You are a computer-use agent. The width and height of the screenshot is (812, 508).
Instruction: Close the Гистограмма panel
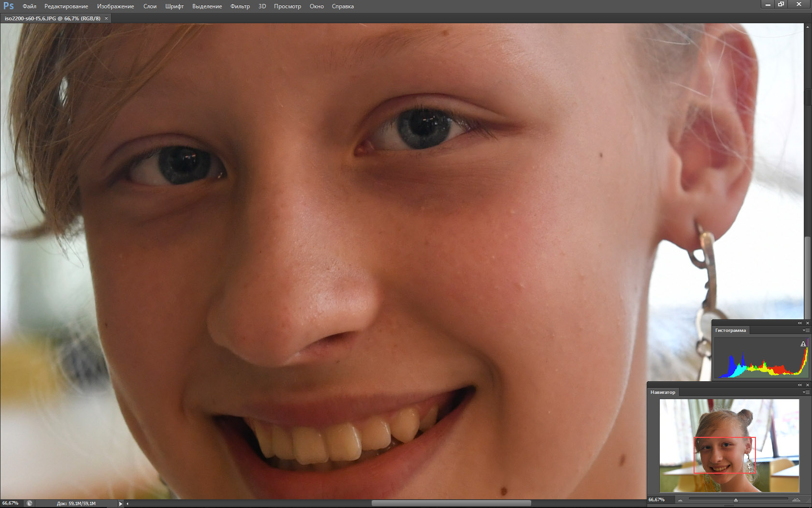pos(807,323)
